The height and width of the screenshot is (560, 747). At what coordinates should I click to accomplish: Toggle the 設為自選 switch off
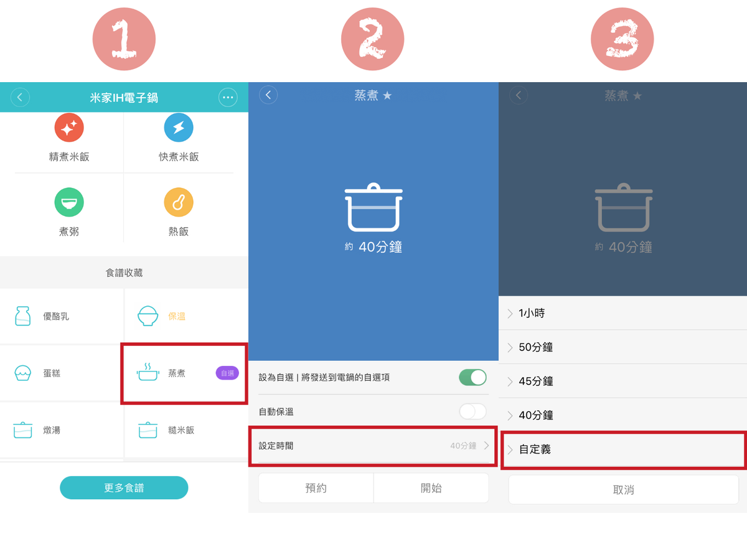click(x=472, y=377)
